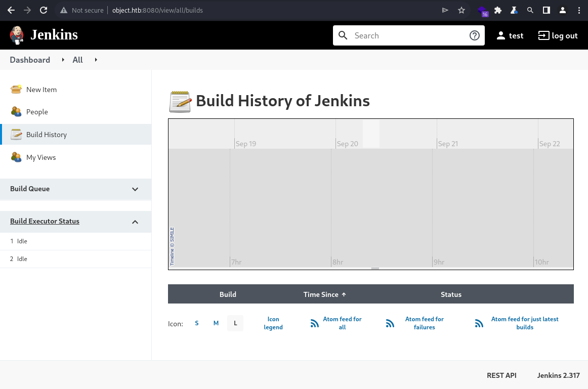The height and width of the screenshot is (389, 588).
Task: Collapse the Build Executor Status chevron
Action: pyautogui.click(x=135, y=222)
